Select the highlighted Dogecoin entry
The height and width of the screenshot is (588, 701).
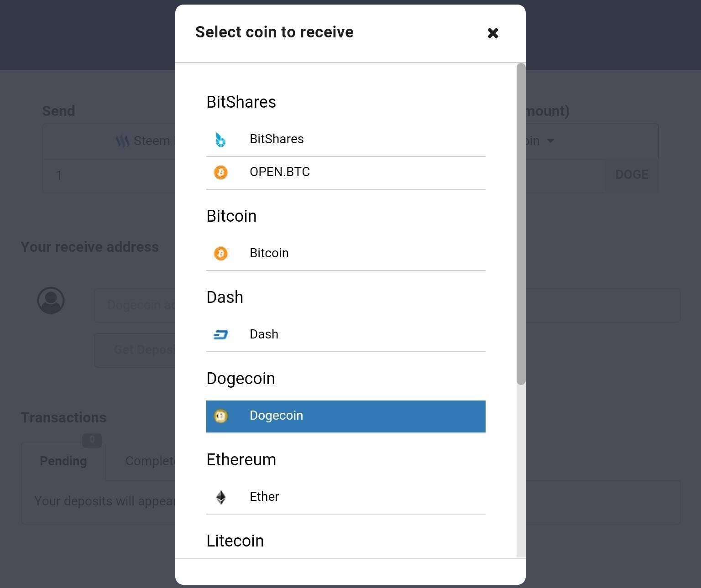coord(346,416)
